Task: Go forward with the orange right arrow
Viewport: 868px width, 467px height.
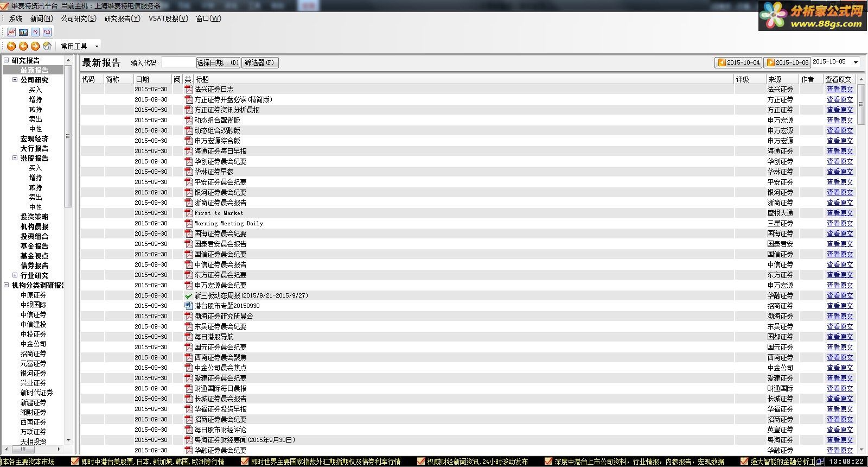Action: (35, 46)
